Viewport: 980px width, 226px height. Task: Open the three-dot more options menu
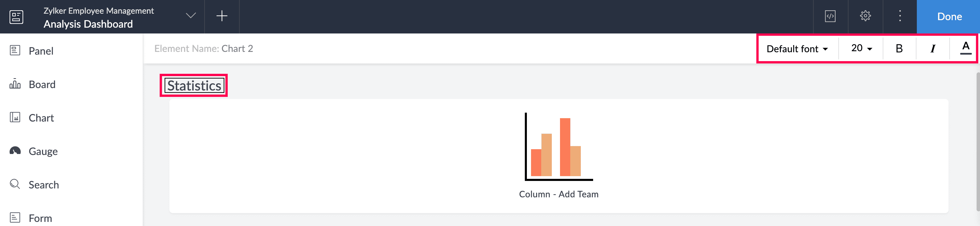(900, 16)
